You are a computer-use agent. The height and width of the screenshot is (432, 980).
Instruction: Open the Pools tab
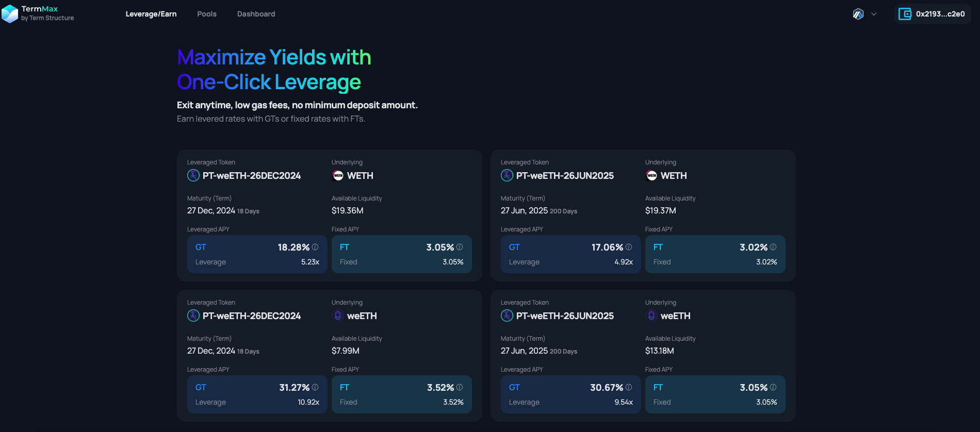tap(207, 14)
